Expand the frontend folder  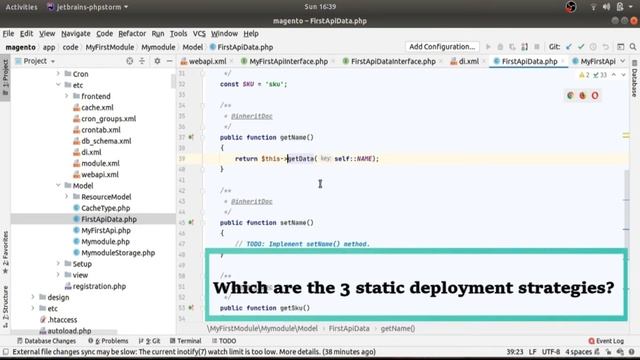(67, 96)
